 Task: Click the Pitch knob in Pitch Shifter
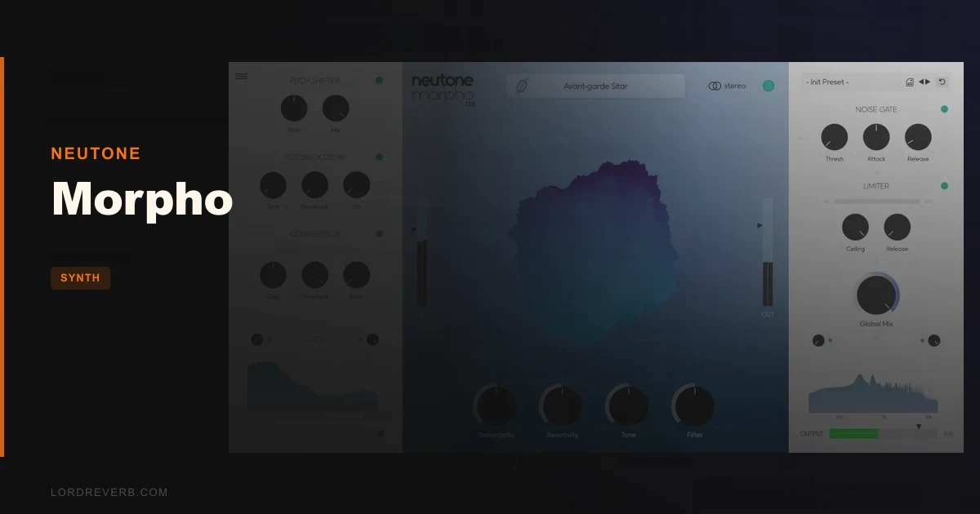pyautogui.click(x=294, y=109)
